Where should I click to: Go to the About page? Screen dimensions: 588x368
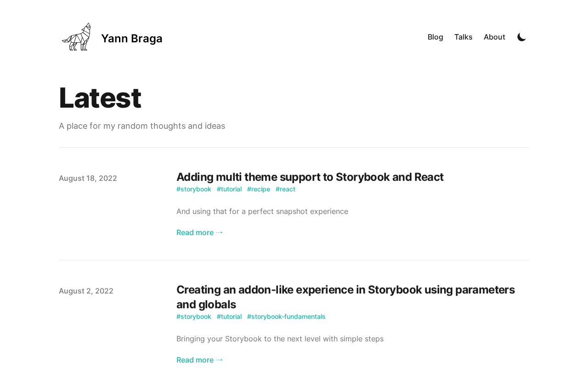(x=494, y=37)
